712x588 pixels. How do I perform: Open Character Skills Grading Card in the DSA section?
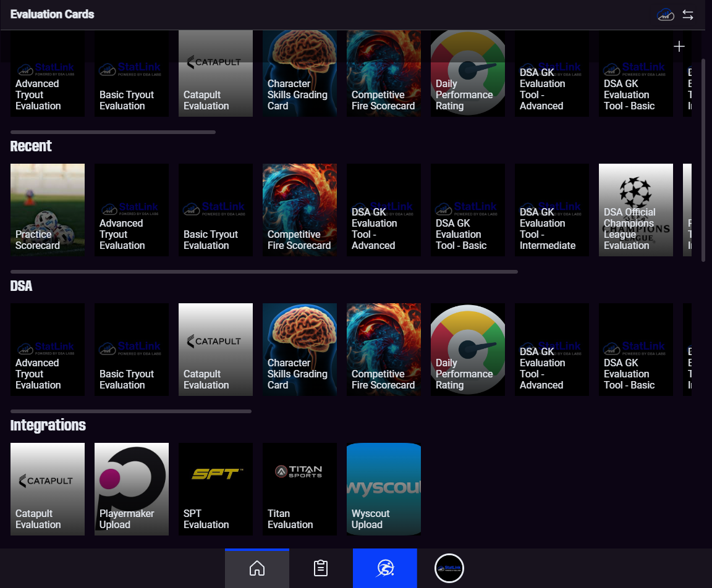300,350
